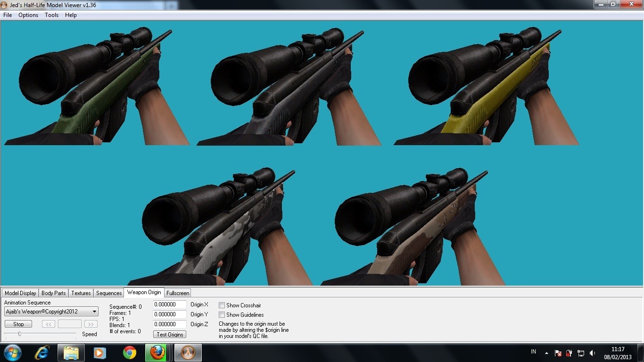Open Windows Explorer from the taskbar

(x=71, y=352)
